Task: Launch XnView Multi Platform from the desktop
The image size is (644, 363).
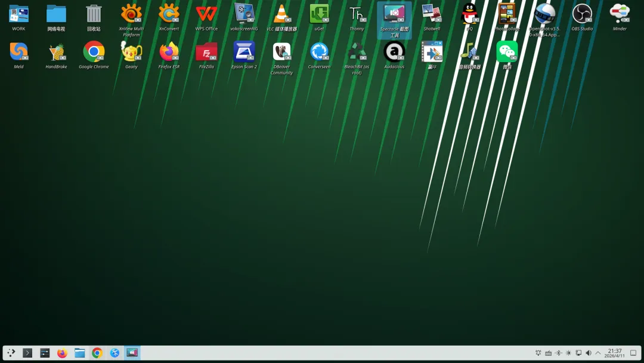Action: [131, 14]
